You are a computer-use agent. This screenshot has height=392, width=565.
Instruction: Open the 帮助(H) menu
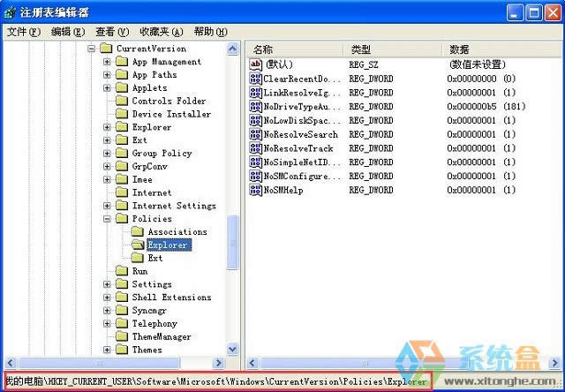pyautogui.click(x=210, y=32)
